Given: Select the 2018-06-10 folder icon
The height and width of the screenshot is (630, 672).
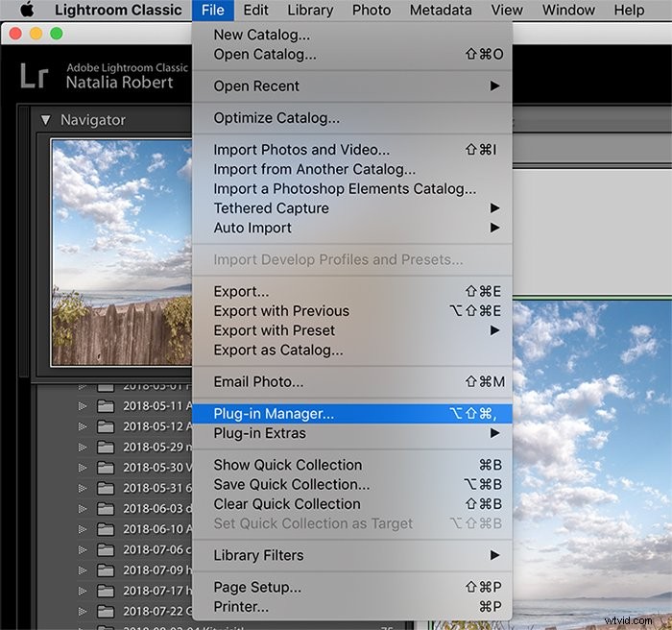Looking at the screenshot, I should 106,529.
